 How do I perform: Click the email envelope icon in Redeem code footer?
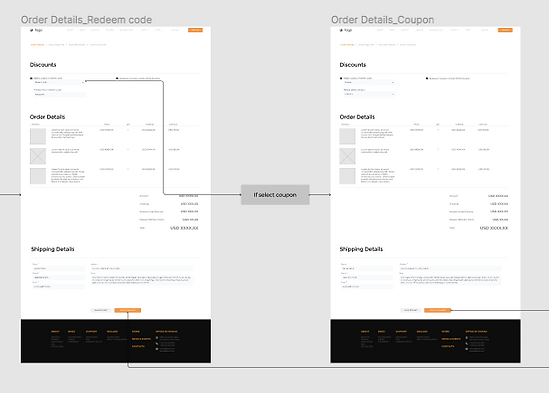157,349
